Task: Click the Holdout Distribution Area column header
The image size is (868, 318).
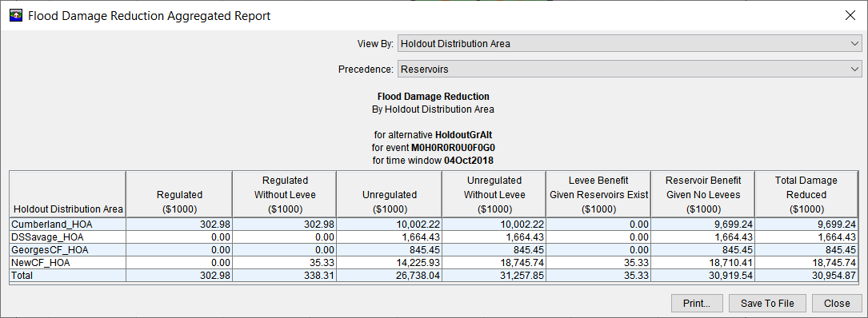Action: tap(67, 195)
